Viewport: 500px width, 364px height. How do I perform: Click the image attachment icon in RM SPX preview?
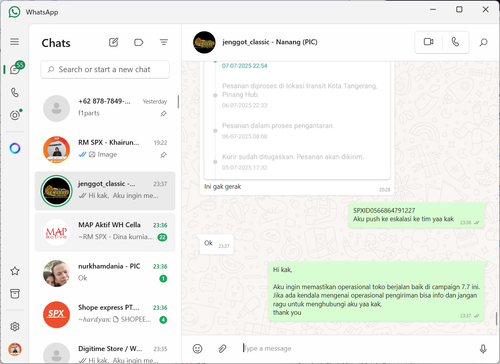[x=92, y=154]
